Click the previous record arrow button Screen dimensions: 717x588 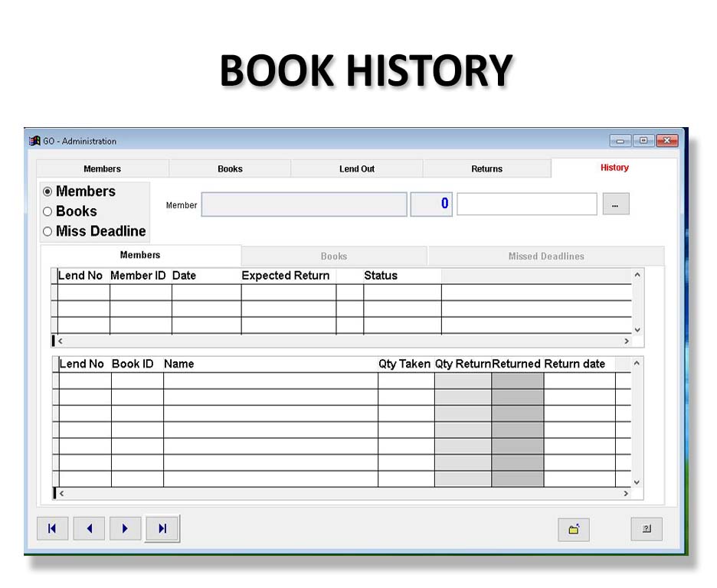click(89, 528)
